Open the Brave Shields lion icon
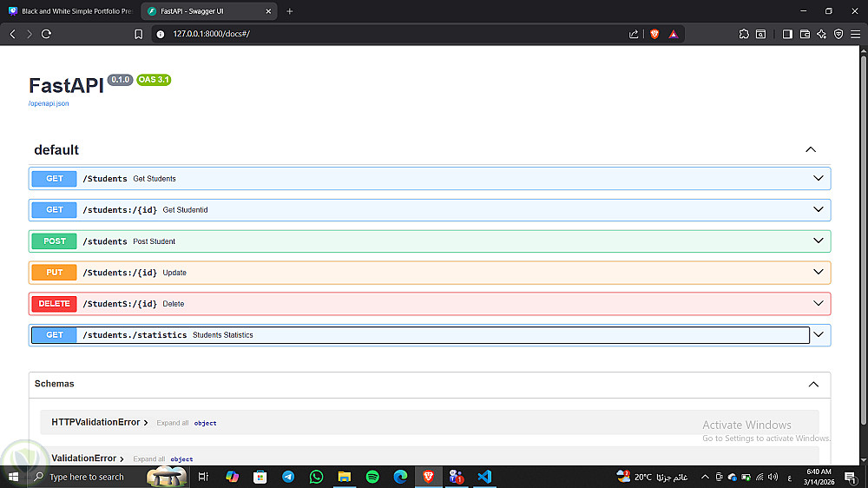This screenshot has height=488, width=868. [654, 34]
